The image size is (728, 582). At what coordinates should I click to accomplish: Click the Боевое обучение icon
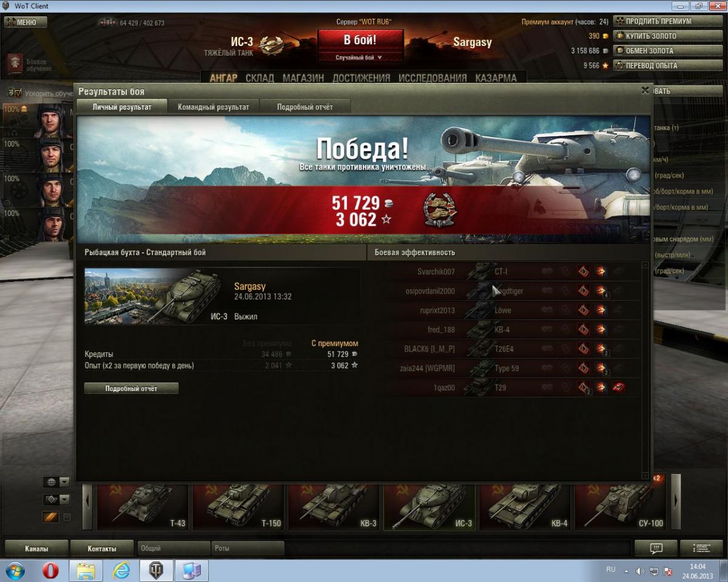(15, 64)
